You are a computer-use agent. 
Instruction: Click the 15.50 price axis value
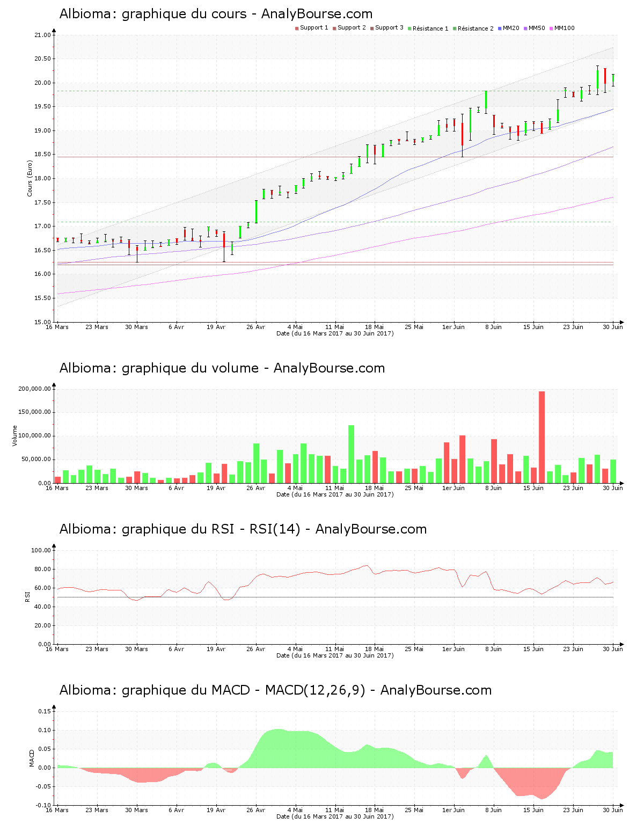(x=42, y=298)
